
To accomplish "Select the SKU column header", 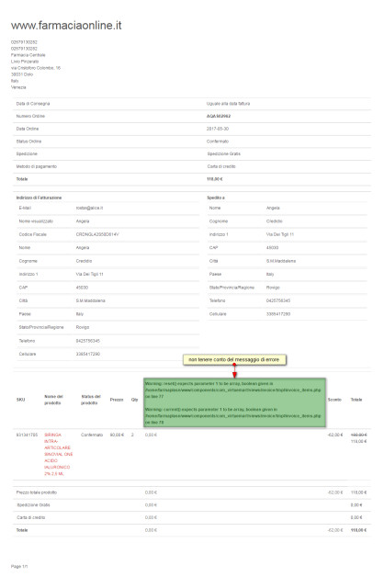I will tap(20, 400).
